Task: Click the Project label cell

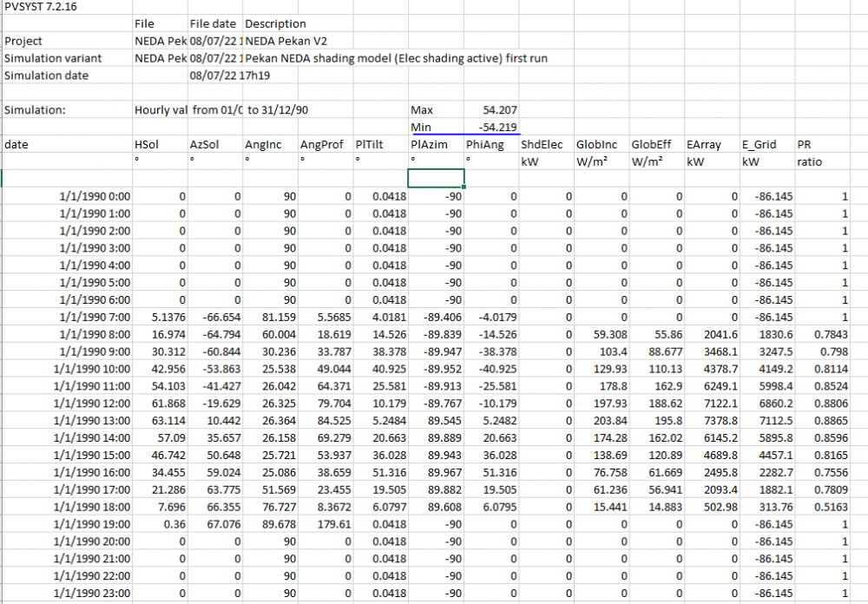Action: tap(24, 41)
